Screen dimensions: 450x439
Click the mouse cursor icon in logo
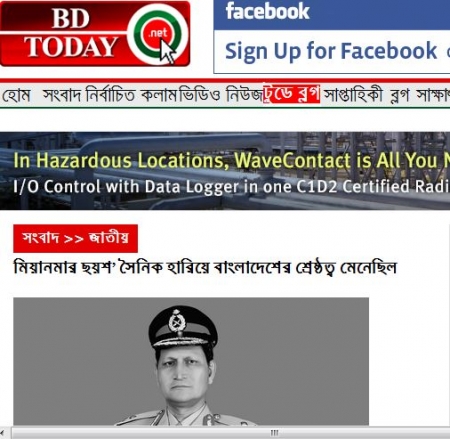point(168,51)
